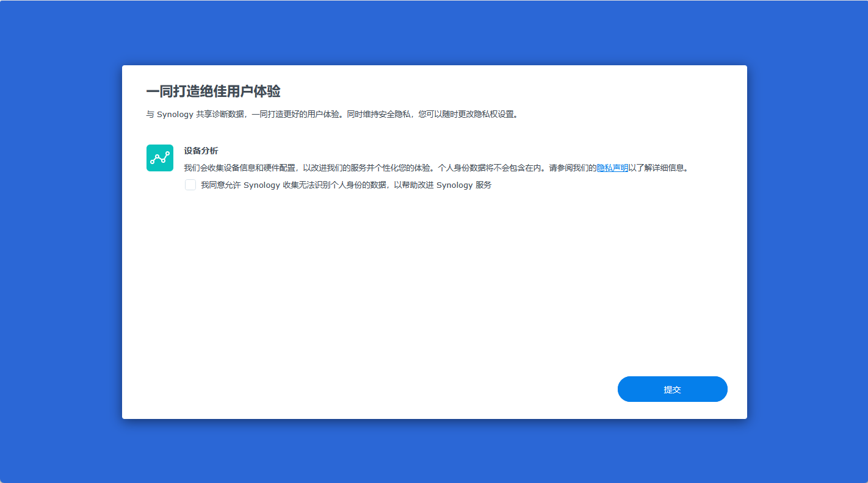
Task: Click the 提交 submit button
Action: [673, 389]
